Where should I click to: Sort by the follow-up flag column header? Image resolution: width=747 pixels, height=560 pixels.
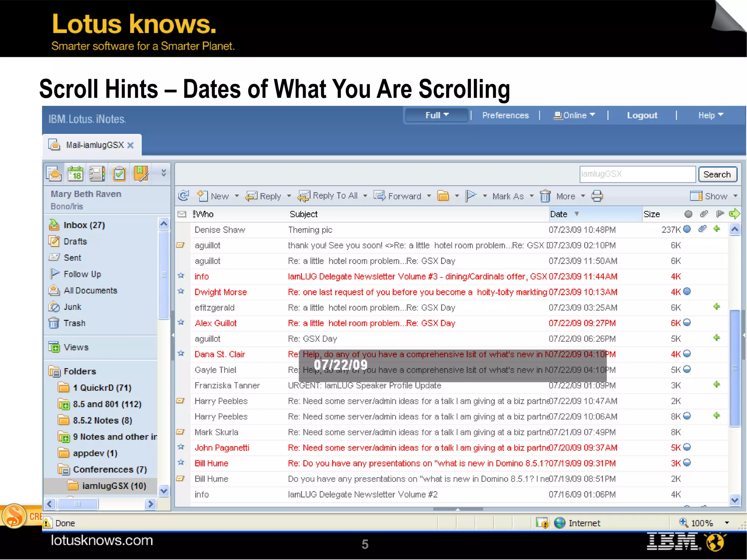pyautogui.click(x=720, y=214)
